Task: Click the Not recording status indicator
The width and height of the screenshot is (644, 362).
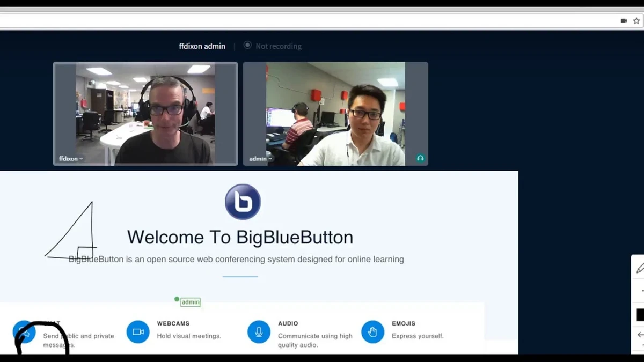Action: [x=273, y=46]
